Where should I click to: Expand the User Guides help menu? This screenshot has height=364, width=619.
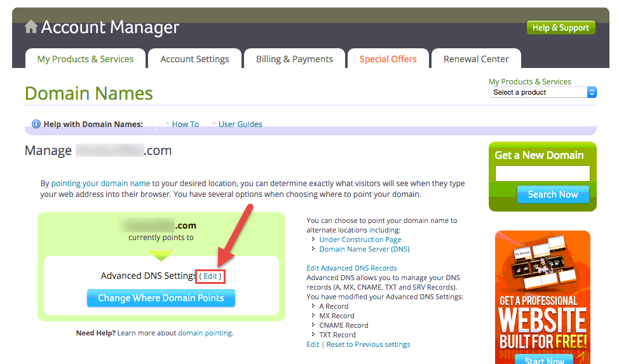[x=237, y=124]
